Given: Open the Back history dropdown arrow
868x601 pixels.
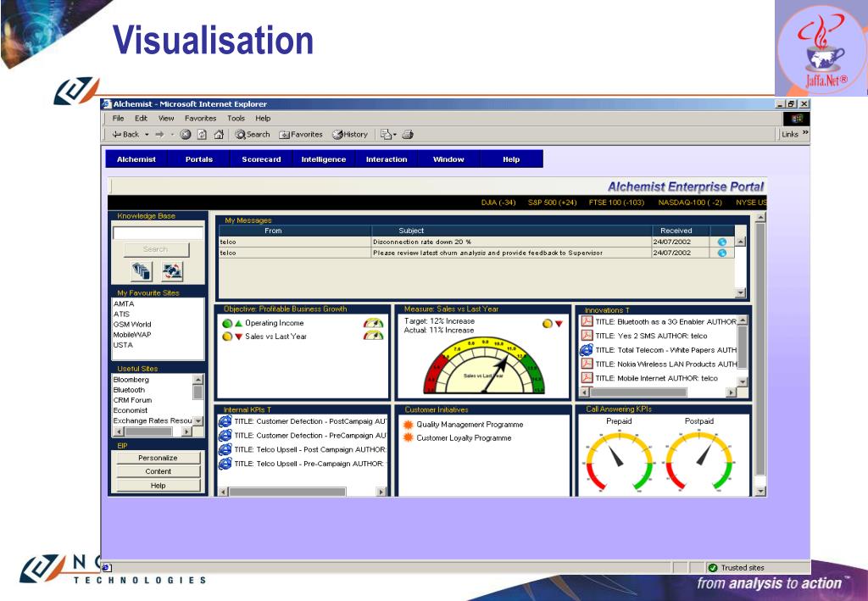Looking at the screenshot, I should 147,135.
